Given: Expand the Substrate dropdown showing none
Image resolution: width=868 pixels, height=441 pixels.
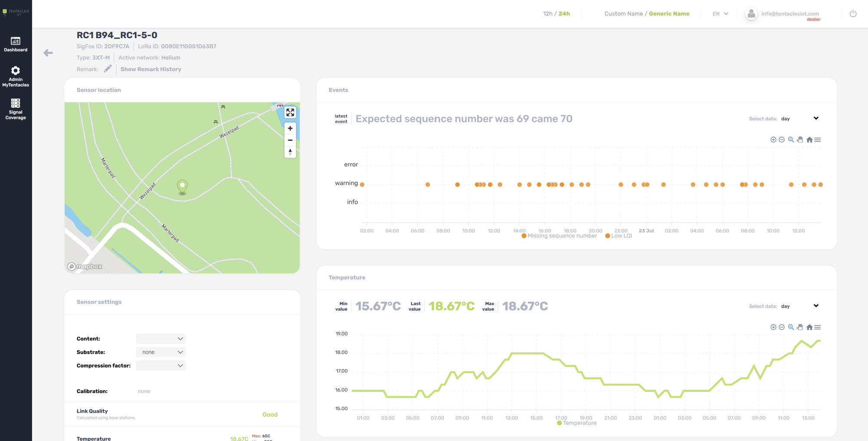Looking at the screenshot, I should pos(161,352).
